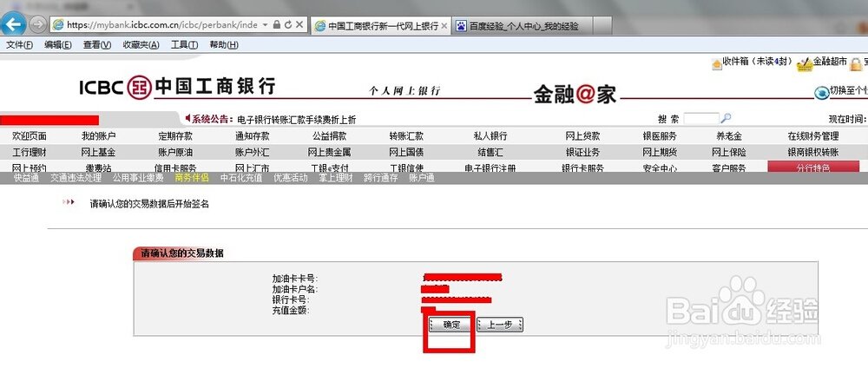This screenshot has width=868, height=368.
Task: Select the highlighted 分行特色 menu item
Action: pyautogui.click(x=813, y=167)
